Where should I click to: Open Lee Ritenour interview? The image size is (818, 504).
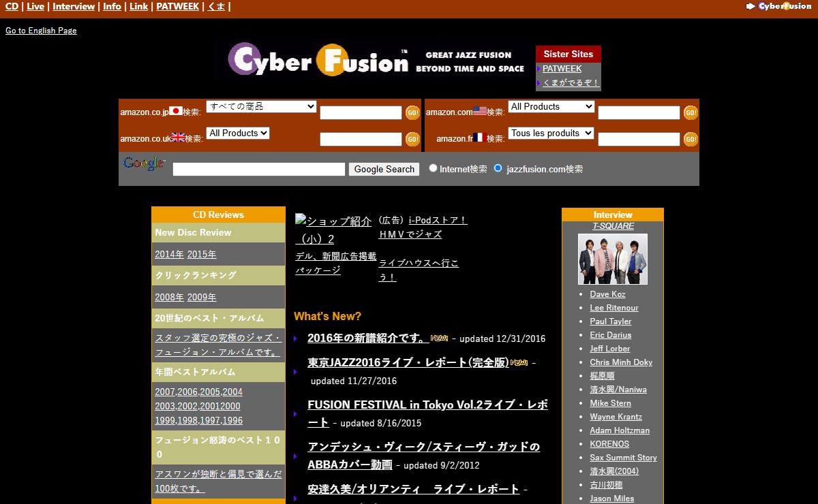pyautogui.click(x=614, y=308)
